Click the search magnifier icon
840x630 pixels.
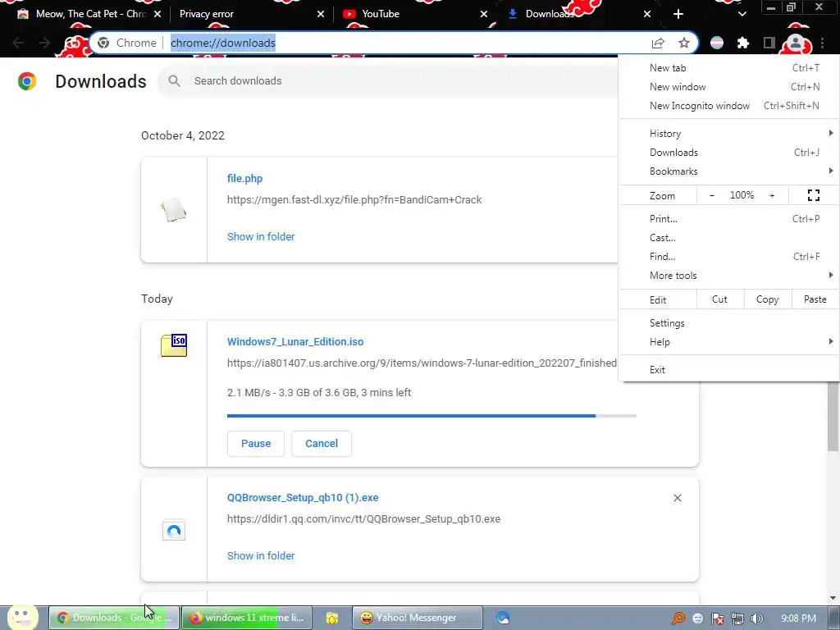174,81
